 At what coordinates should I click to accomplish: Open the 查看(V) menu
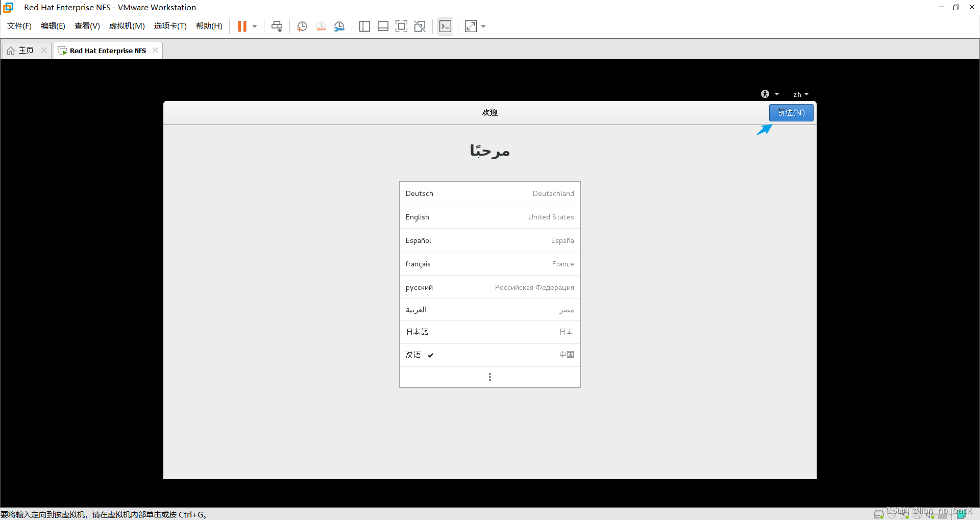(x=87, y=26)
